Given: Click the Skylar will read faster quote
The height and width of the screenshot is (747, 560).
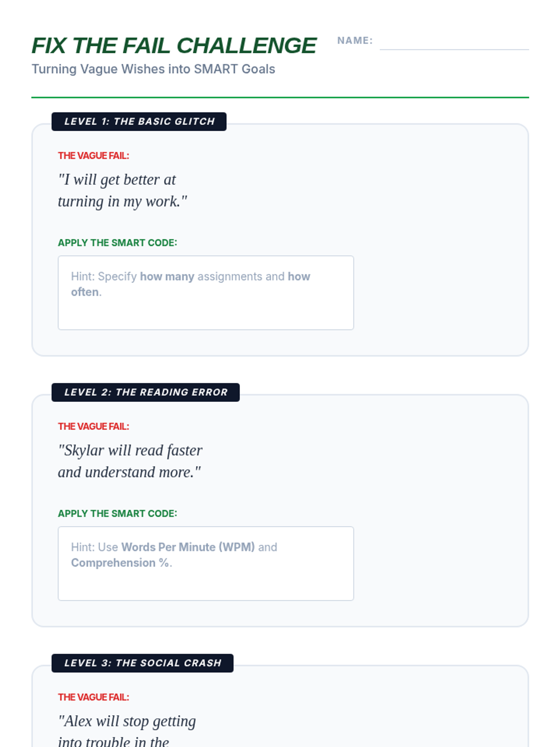Looking at the screenshot, I should click(x=130, y=461).
